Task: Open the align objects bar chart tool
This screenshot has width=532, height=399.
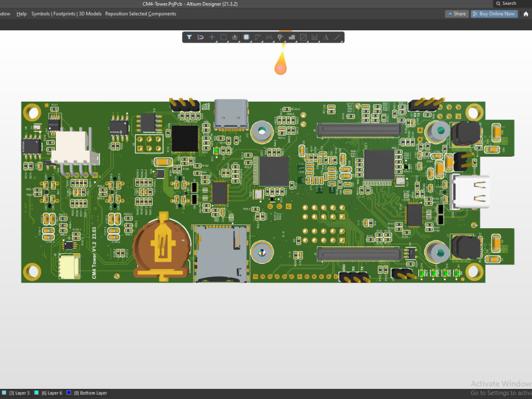Action: pos(235,37)
